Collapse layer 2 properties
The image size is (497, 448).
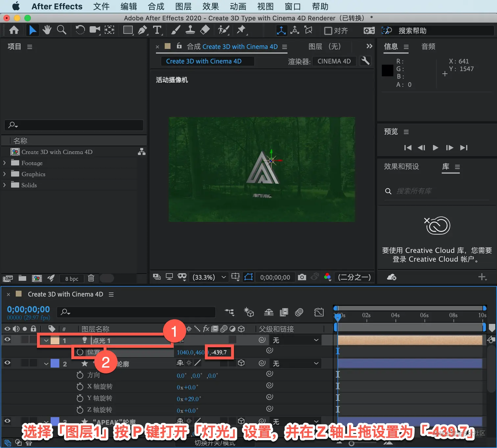[x=46, y=364]
